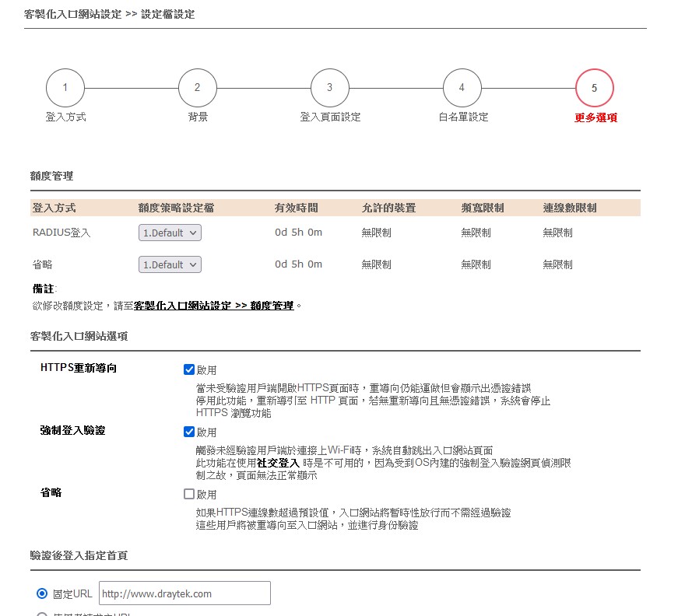Select the 白名單設定 step label
This screenshot has width=685, height=616.
tap(462, 117)
